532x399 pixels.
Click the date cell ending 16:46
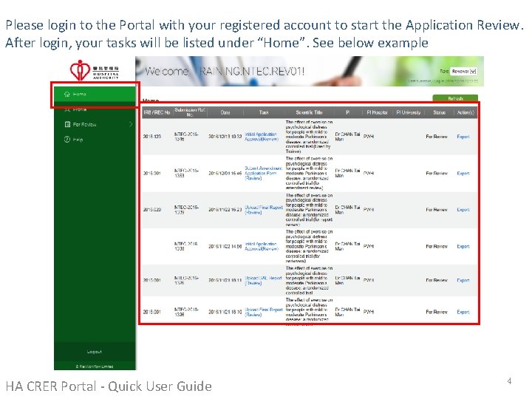(x=225, y=173)
